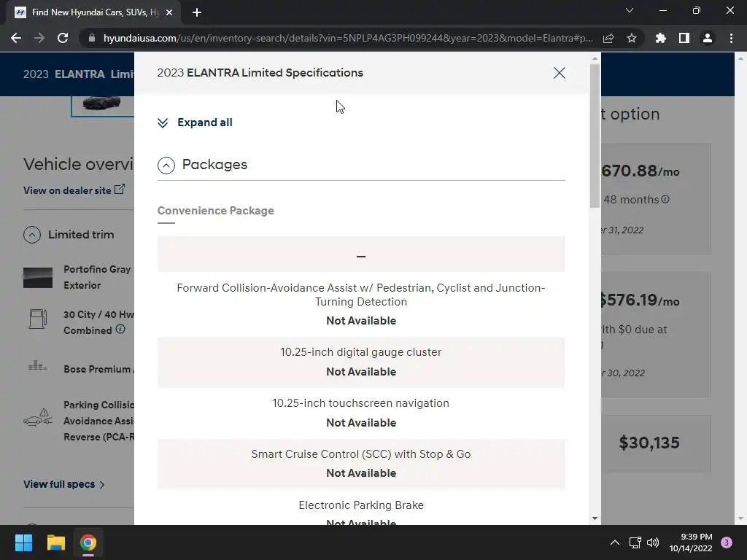747x560 pixels.
Task: Bookmark the page with star icon
Action: tap(632, 38)
